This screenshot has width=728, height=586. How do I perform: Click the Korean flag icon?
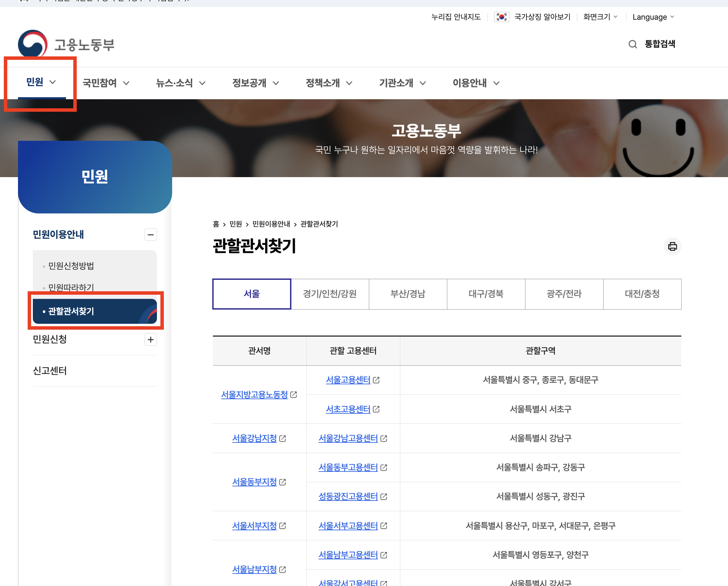coord(501,17)
